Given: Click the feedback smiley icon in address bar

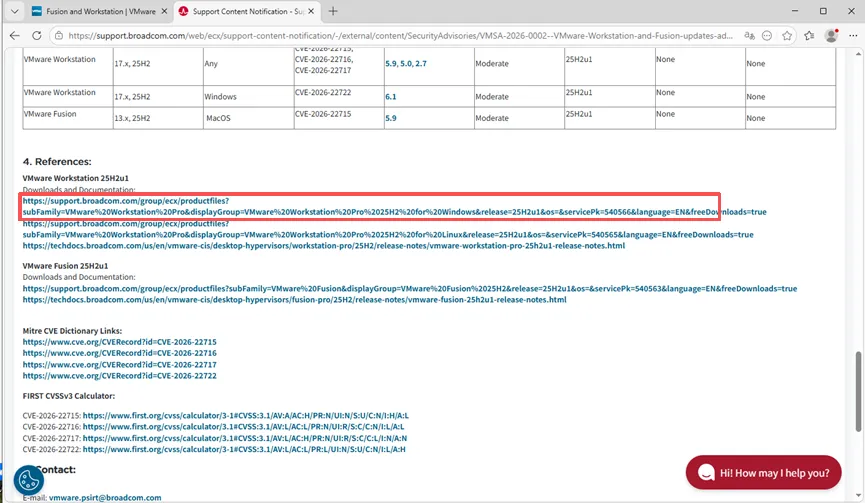Looking at the screenshot, I should (x=767, y=35).
